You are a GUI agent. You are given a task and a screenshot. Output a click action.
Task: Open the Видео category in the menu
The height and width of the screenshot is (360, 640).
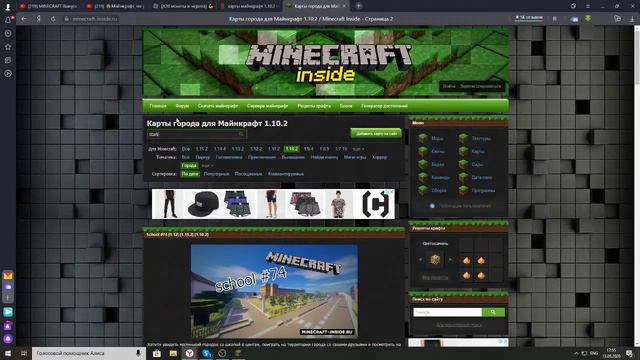438,164
